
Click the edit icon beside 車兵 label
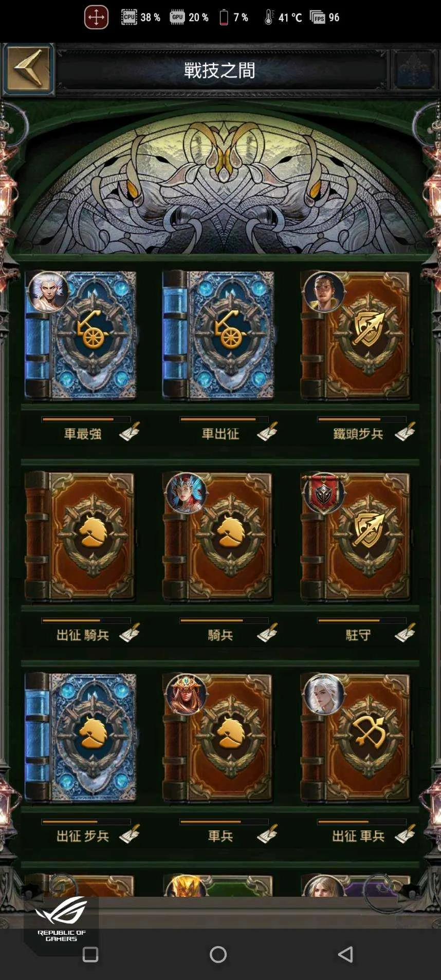pyautogui.click(x=267, y=834)
